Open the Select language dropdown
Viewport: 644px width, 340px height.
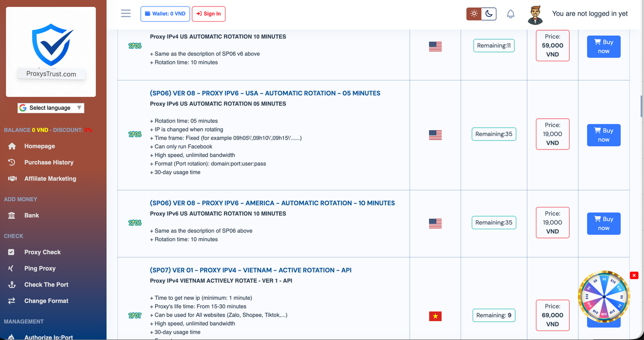(x=51, y=108)
